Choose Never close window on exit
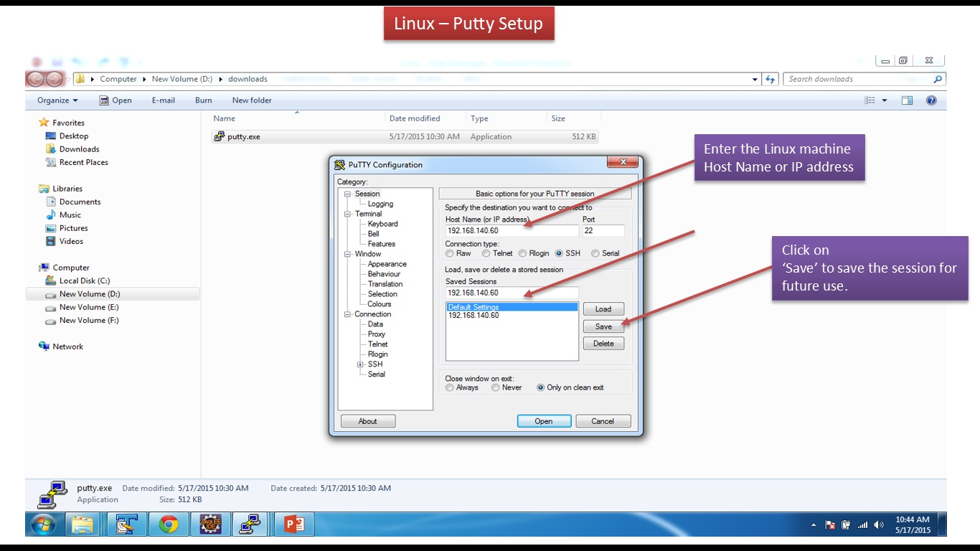The image size is (980, 551). coord(496,387)
